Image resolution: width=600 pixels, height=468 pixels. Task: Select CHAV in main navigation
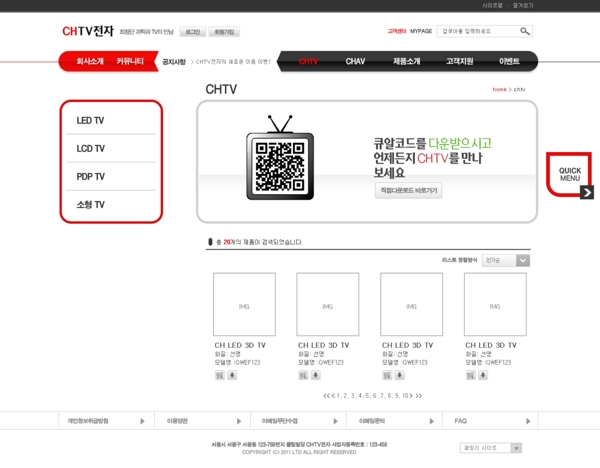(x=355, y=61)
